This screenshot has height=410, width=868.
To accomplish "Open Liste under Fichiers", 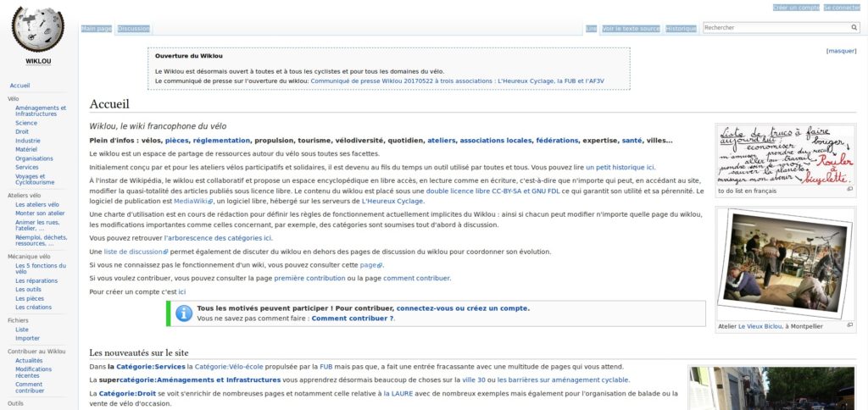I will click(x=21, y=330).
